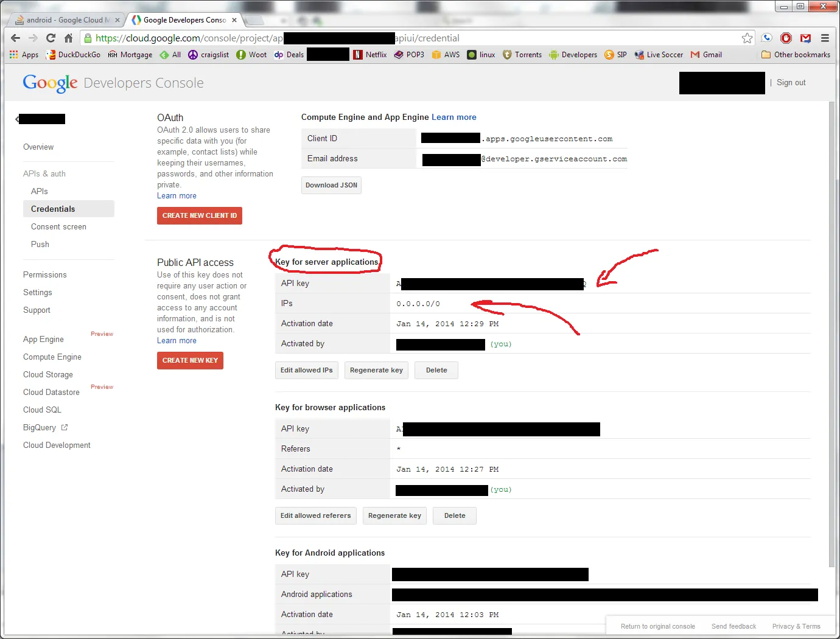Go to the Home page icon
This screenshot has width=840, height=639.
68,38
